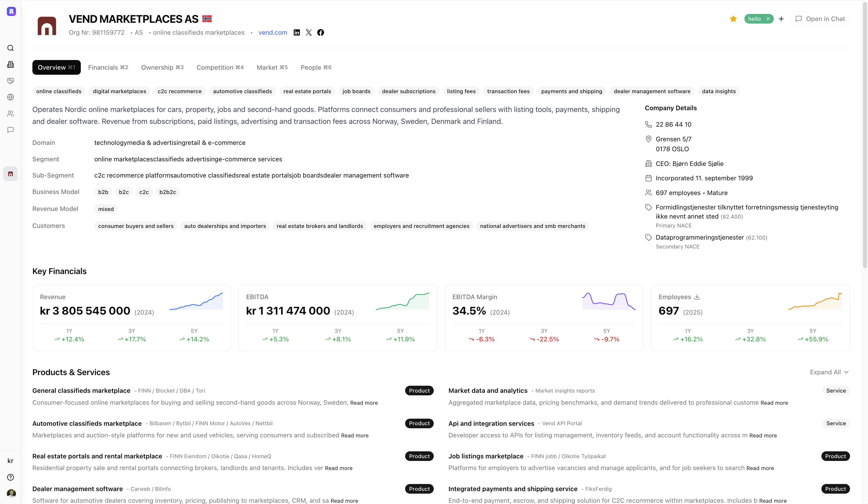Expand 'Read more' on Dealer management software
Image resolution: width=868 pixels, height=504 pixels.
[344, 500]
